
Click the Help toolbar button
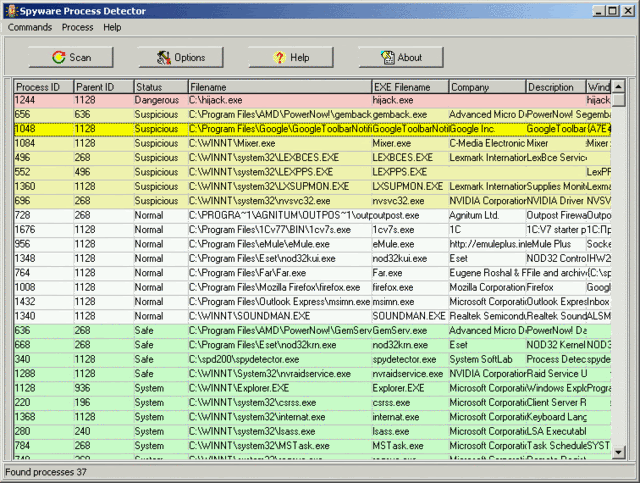(x=291, y=57)
